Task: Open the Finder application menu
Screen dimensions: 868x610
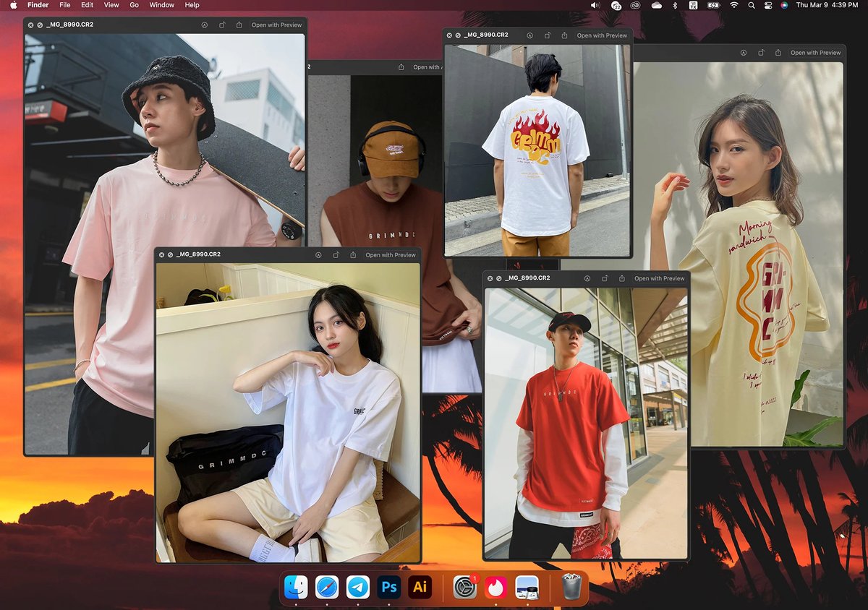Action: point(38,5)
